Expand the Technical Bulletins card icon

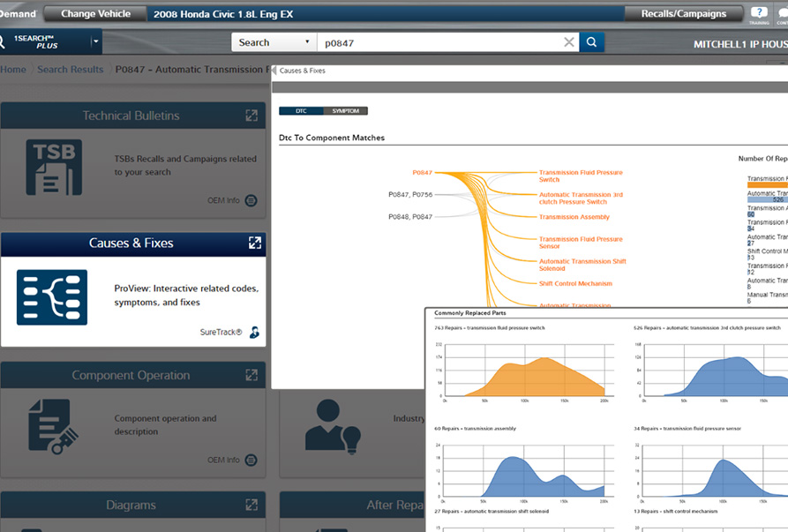click(251, 116)
